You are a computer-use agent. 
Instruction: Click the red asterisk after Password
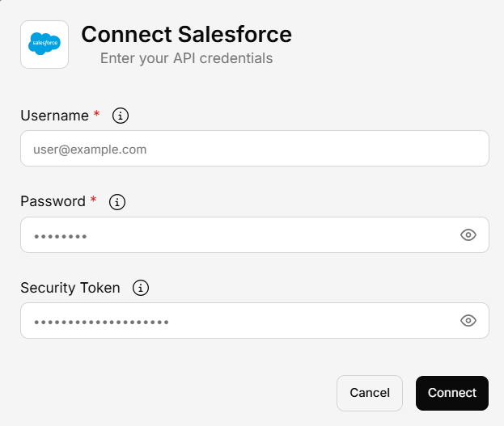click(94, 200)
